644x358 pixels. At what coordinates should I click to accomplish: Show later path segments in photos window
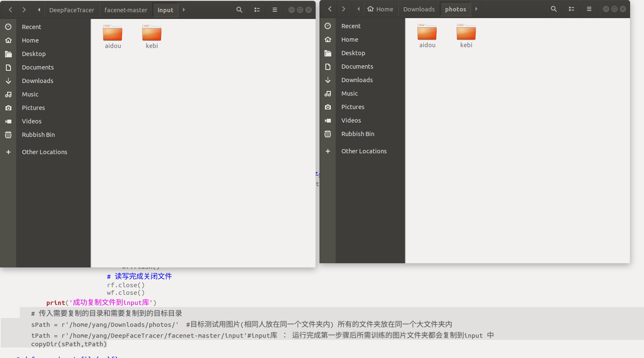point(476,9)
